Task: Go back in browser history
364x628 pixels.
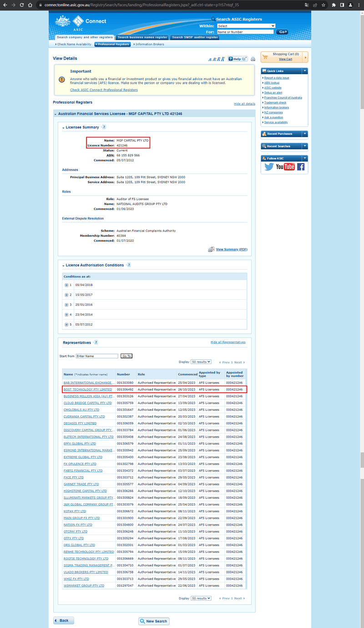Action: pyautogui.click(x=5, y=5)
